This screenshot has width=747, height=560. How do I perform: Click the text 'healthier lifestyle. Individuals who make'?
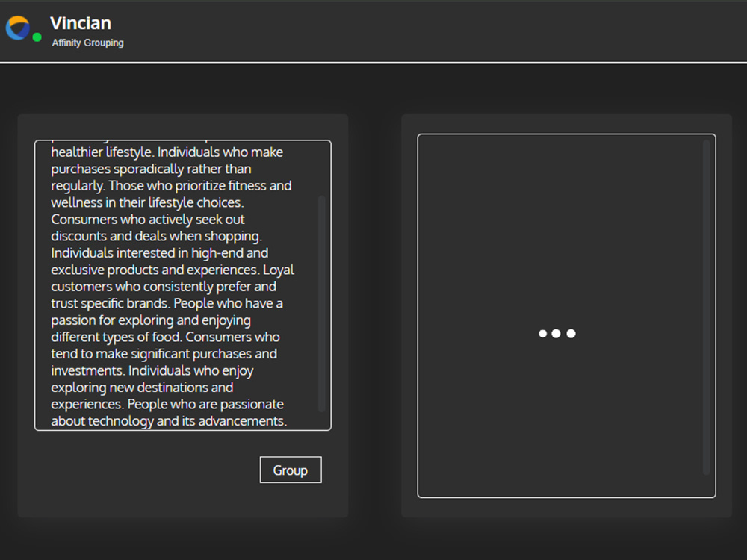coord(167,152)
